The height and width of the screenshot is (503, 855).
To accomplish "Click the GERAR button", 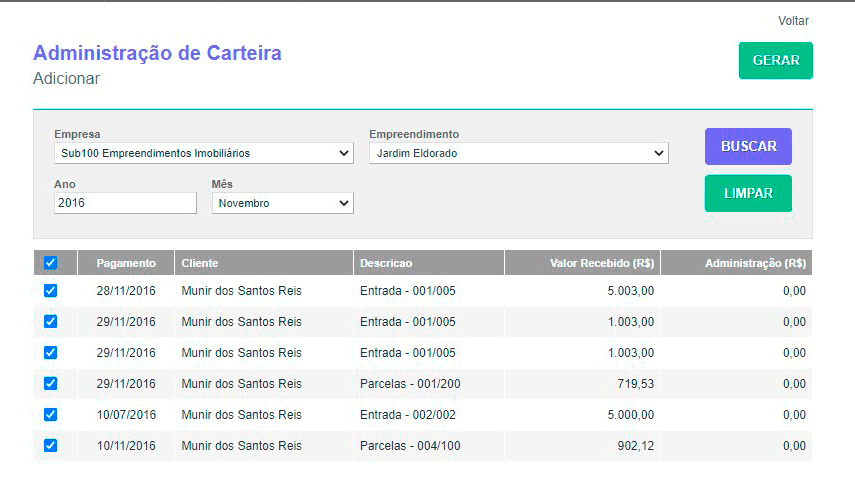I will click(775, 60).
